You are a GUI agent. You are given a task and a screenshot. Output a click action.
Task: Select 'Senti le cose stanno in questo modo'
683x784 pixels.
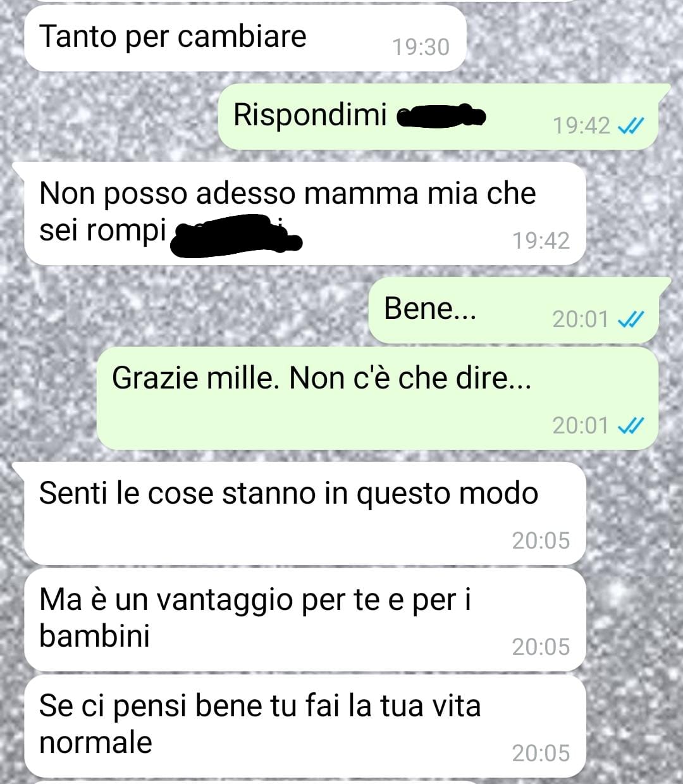click(305, 513)
